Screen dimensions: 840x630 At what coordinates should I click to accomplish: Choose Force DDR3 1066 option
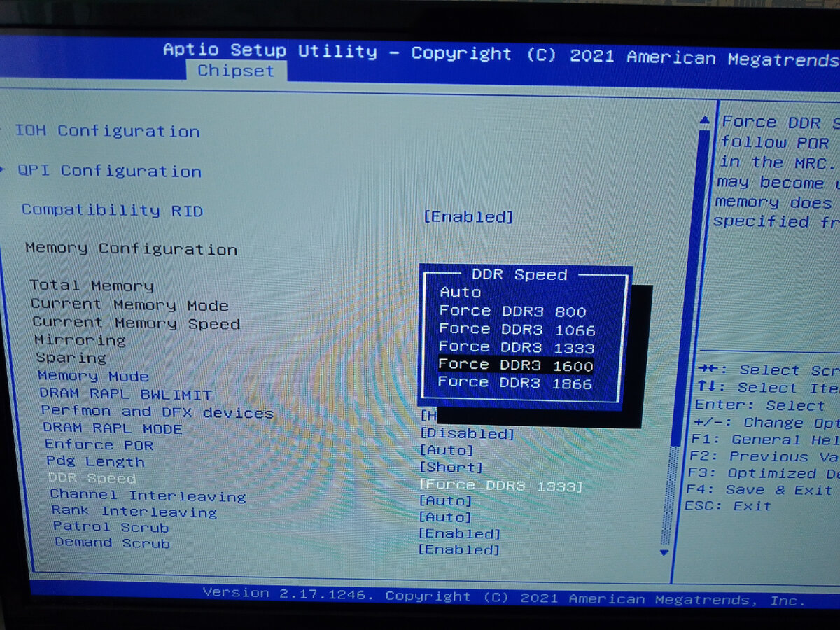[517, 329]
